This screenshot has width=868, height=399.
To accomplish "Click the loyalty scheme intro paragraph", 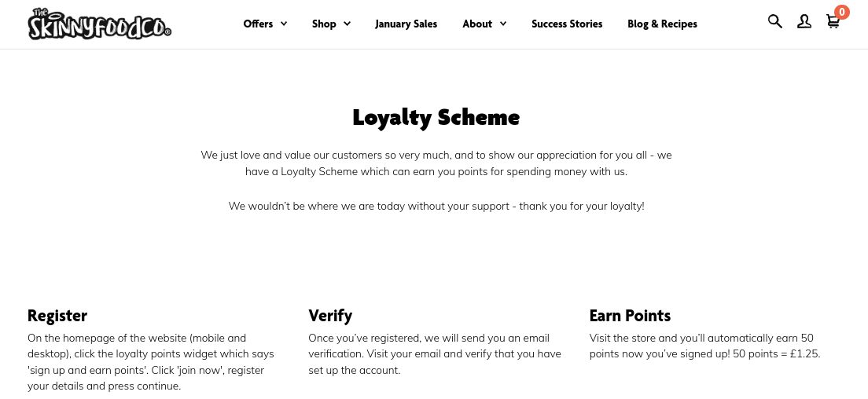I will (436, 163).
